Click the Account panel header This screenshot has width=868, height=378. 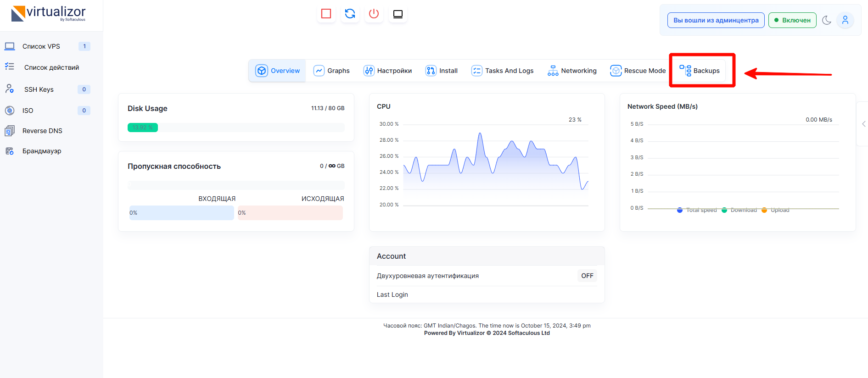(487, 256)
